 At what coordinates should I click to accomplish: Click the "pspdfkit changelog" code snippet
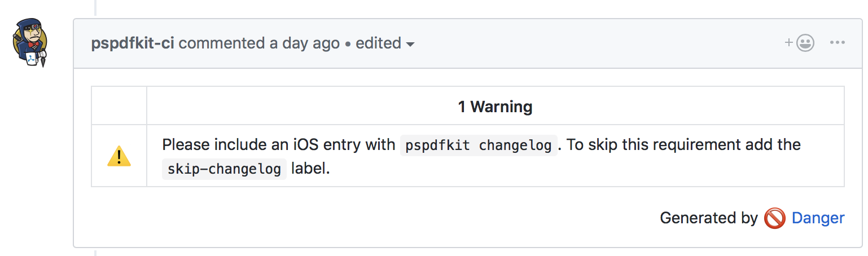point(479,145)
